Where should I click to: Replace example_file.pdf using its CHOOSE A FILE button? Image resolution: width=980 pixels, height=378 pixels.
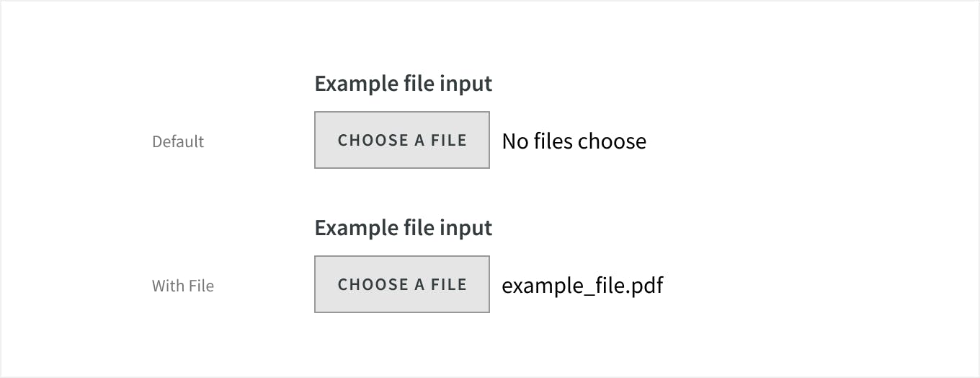pos(402,284)
